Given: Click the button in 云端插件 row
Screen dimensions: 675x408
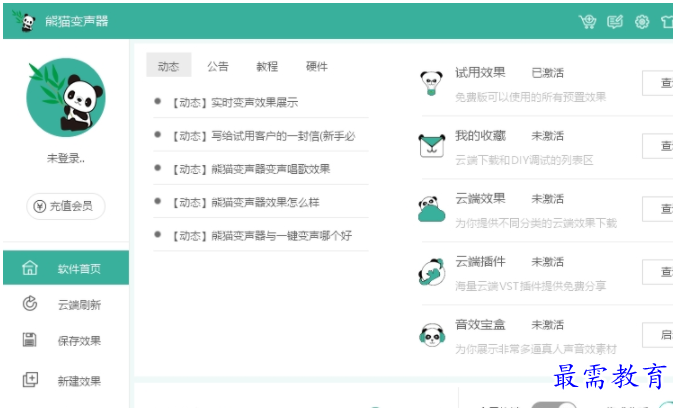Looking at the screenshot, I should pyautogui.click(x=658, y=272).
